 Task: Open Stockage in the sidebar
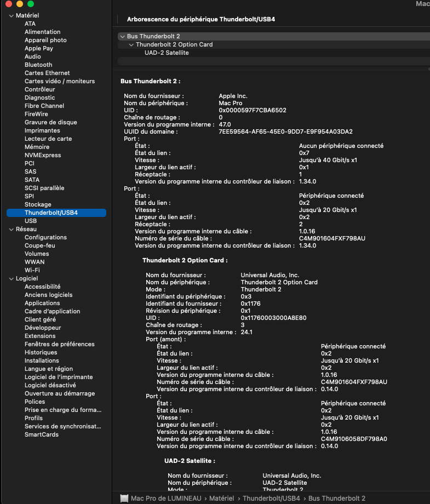[38, 204]
